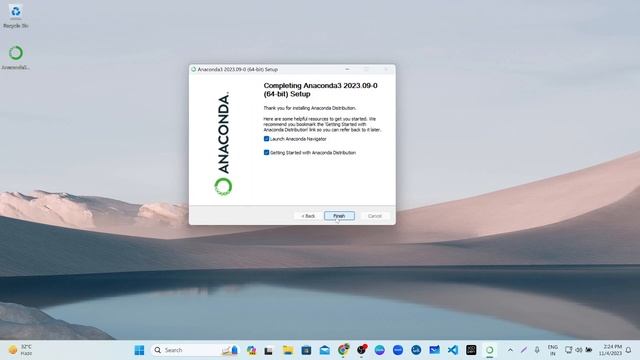This screenshot has width=640, height=360.
Task: Uncheck Launch Anaconda Navigator checkbox
Action: pyautogui.click(x=267, y=139)
